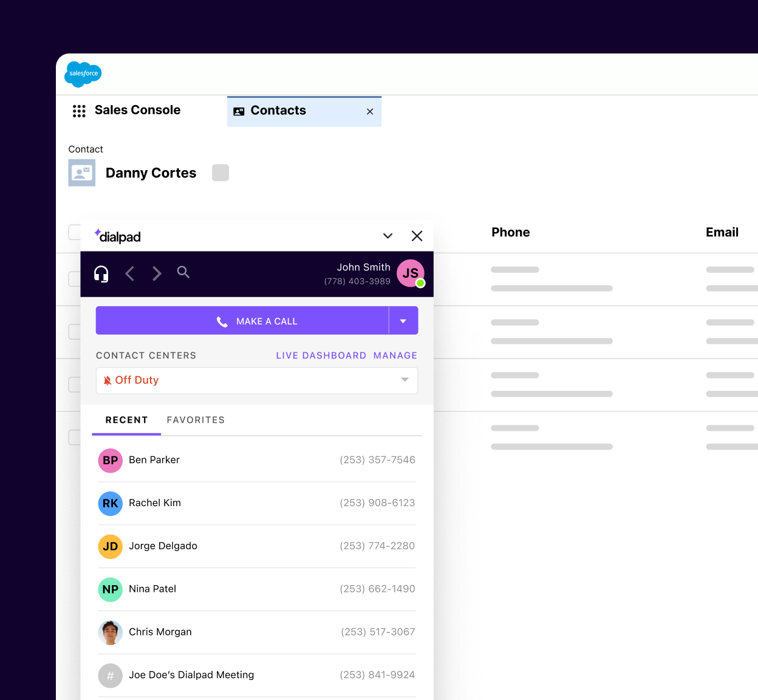Image resolution: width=758 pixels, height=700 pixels.
Task: Open Make a Call dropdown arrow
Action: coord(403,321)
